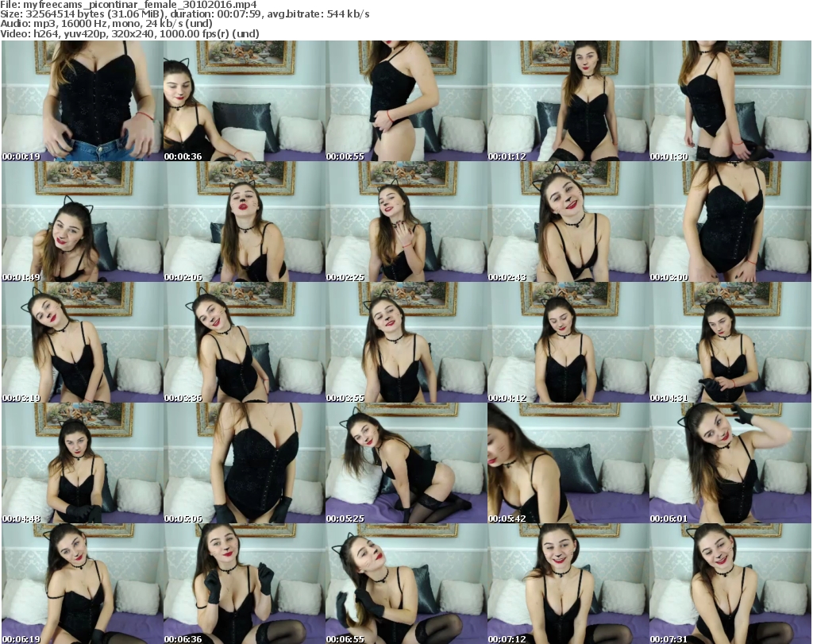Select the thumbnail timestamped 00:01:30
The image size is (813, 644).
click(x=730, y=101)
